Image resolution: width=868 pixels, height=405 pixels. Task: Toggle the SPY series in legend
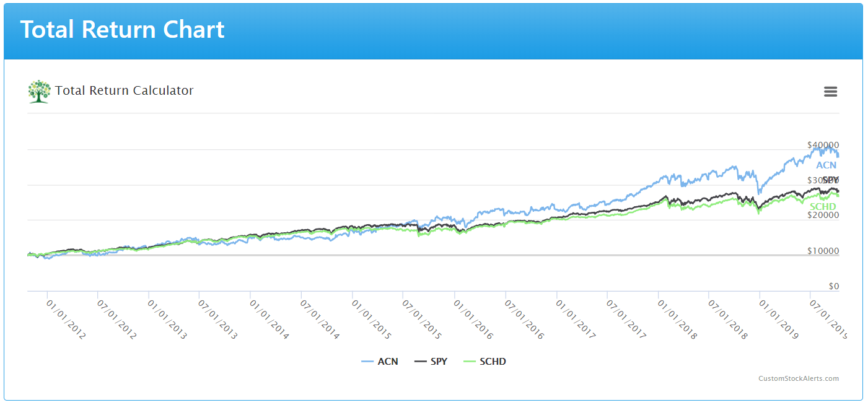click(431, 362)
